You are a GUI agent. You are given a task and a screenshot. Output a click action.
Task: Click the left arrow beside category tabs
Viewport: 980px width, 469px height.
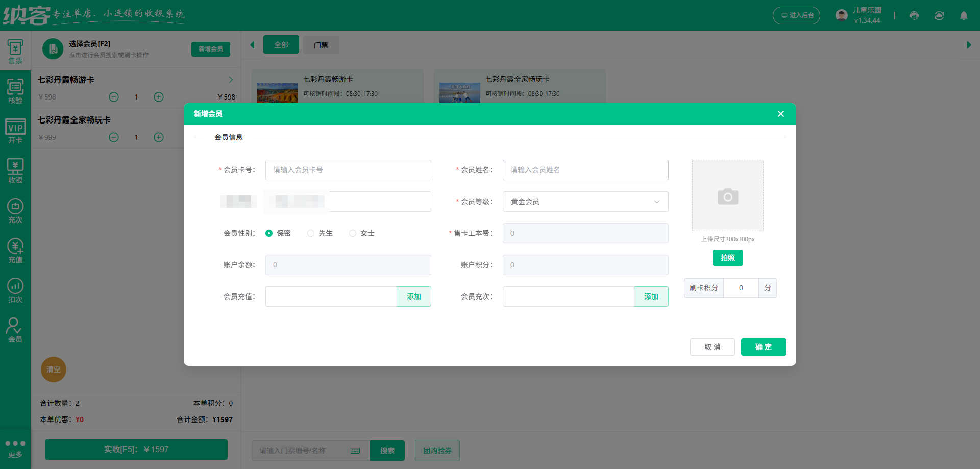(252, 45)
